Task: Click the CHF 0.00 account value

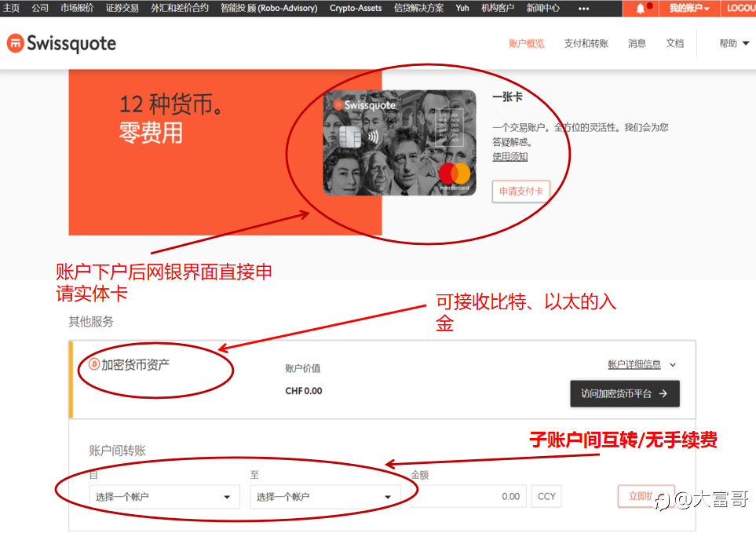Action: [x=304, y=391]
